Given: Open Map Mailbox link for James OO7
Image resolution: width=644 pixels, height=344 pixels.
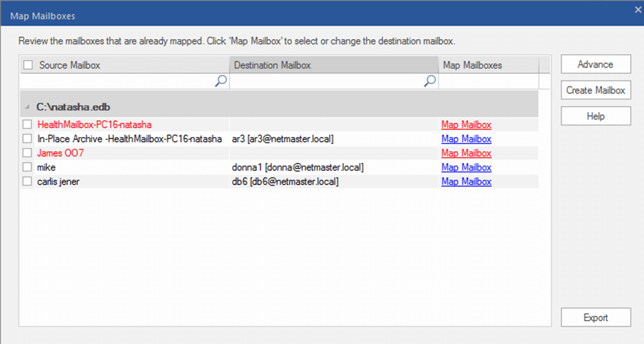Looking at the screenshot, I should (x=466, y=154).
